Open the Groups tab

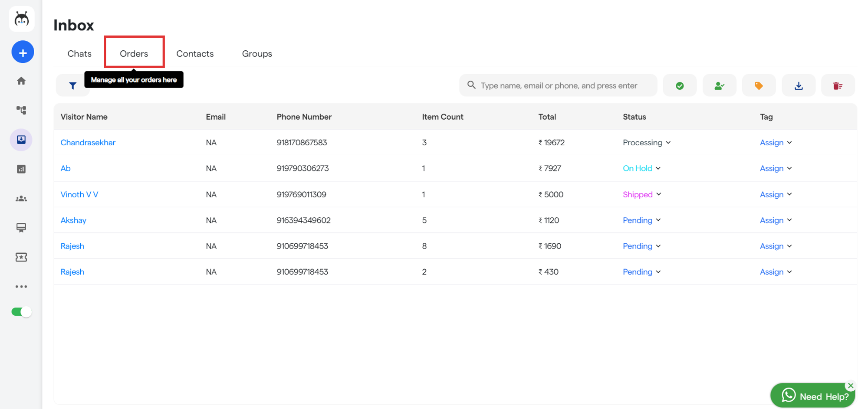coord(257,54)
